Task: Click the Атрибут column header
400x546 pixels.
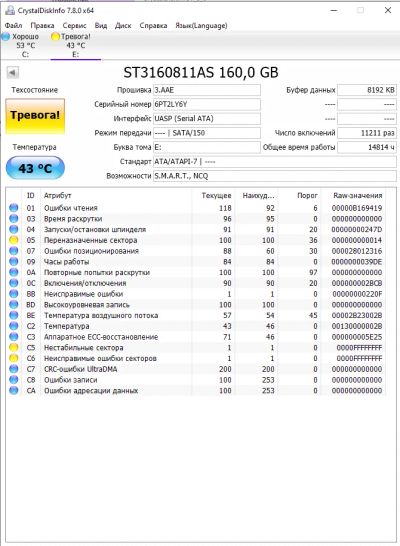Action: pyautogui.click(x=57, y=195)
